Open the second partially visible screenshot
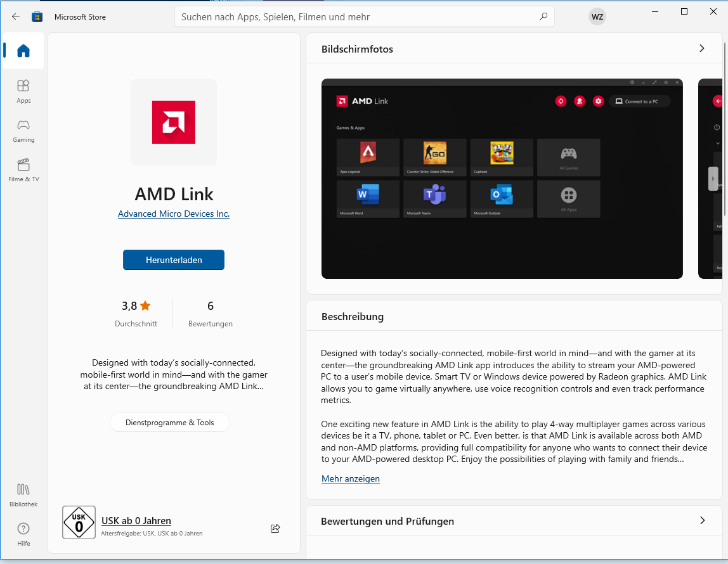Image resolution: width=728 pixels, height=564 pixels. (x=710, y=179)
